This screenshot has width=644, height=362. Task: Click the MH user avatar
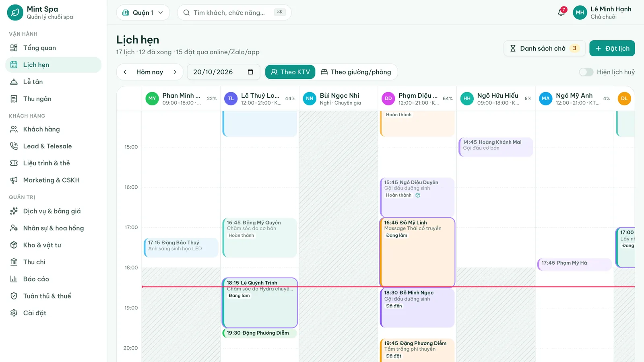[580, 12]
